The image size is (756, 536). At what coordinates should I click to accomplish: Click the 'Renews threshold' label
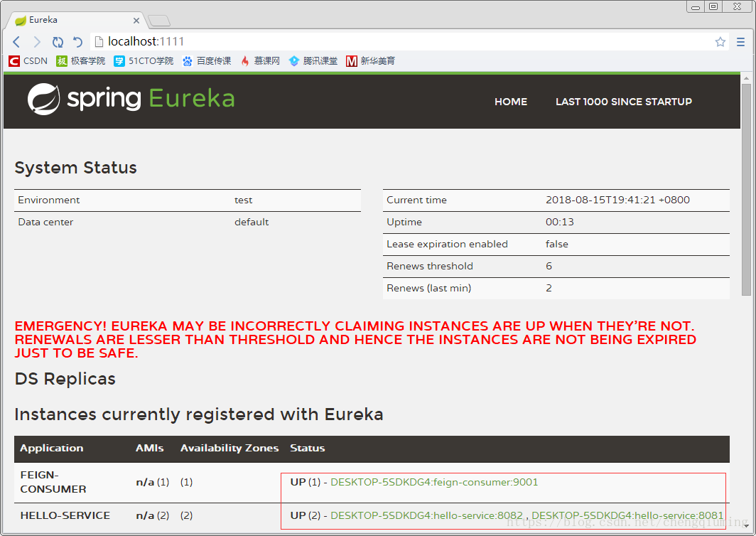tap(430, 267)
